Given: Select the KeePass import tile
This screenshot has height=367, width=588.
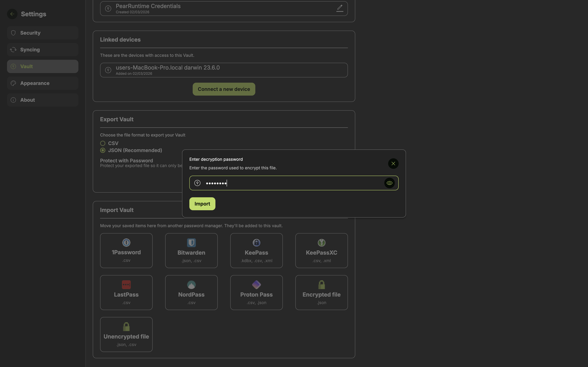Looking at the screenshot, I should click(x=256, y=250).
